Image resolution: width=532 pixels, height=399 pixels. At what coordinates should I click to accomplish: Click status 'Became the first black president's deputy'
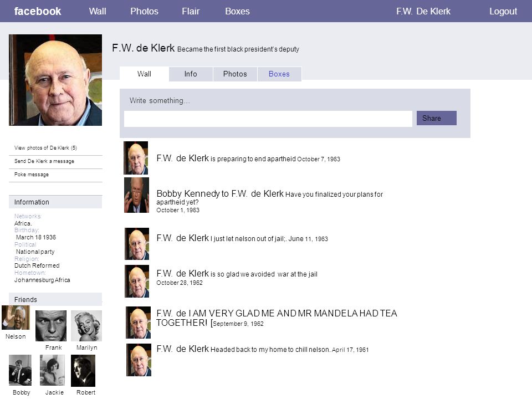click(238, 49)
